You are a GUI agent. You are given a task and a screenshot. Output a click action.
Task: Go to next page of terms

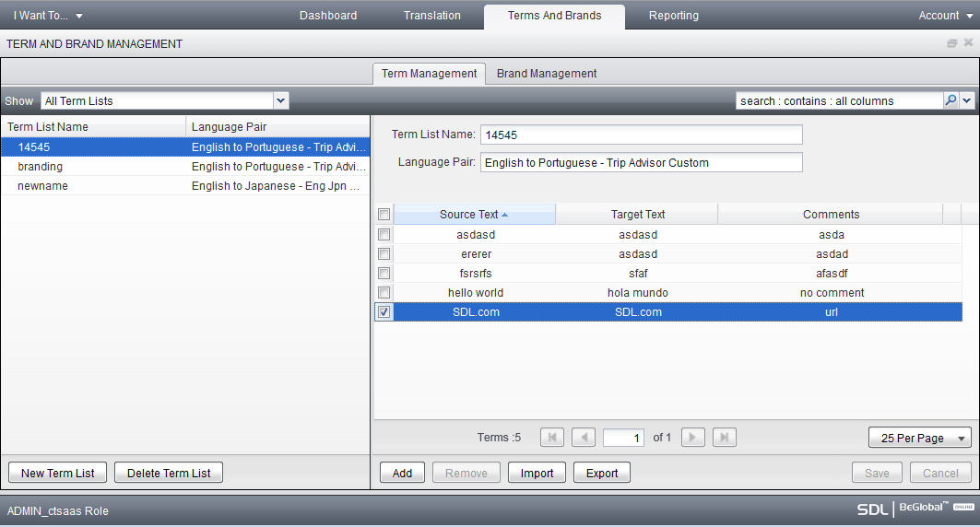(693, 438)
